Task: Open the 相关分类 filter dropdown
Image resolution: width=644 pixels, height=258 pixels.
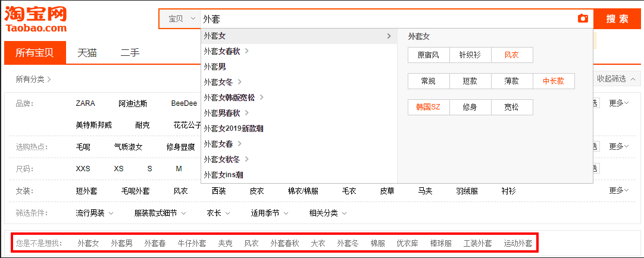Action: coord(328,213)
